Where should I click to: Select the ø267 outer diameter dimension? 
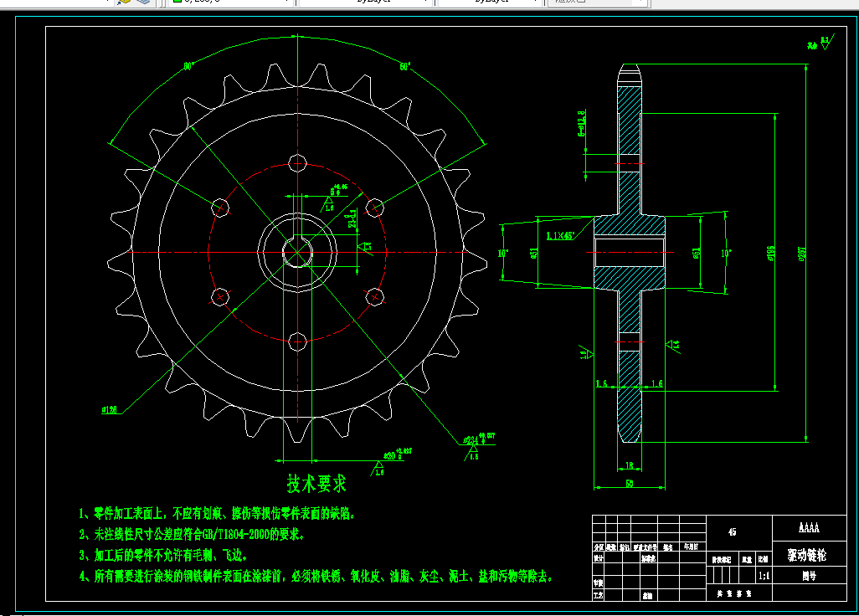tap(802, 254)
